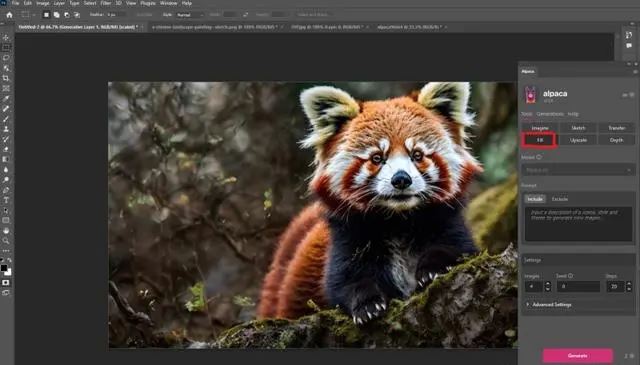Select the Eraser tool
Image resolution: width=640 pixels, height=365 pixels.
tap(6, 149)
